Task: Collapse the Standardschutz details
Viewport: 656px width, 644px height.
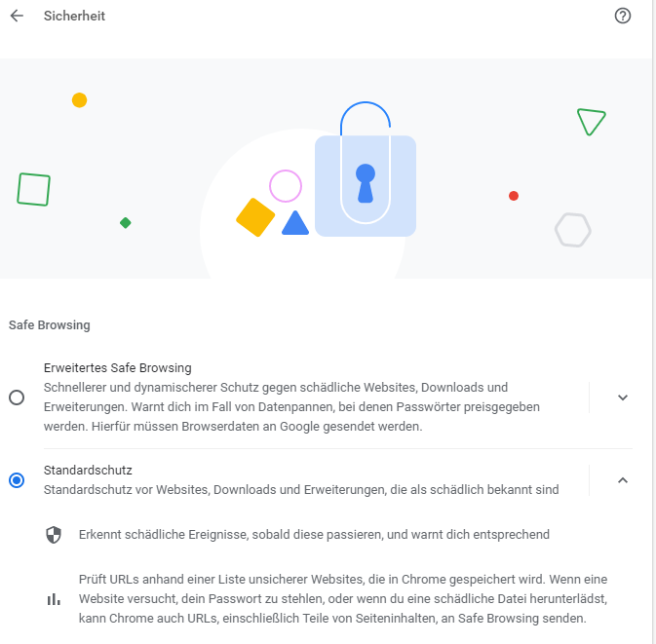Action: [623, 480]
